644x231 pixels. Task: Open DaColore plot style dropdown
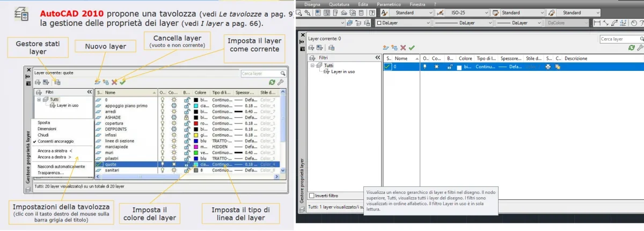[x=567, y=23]
